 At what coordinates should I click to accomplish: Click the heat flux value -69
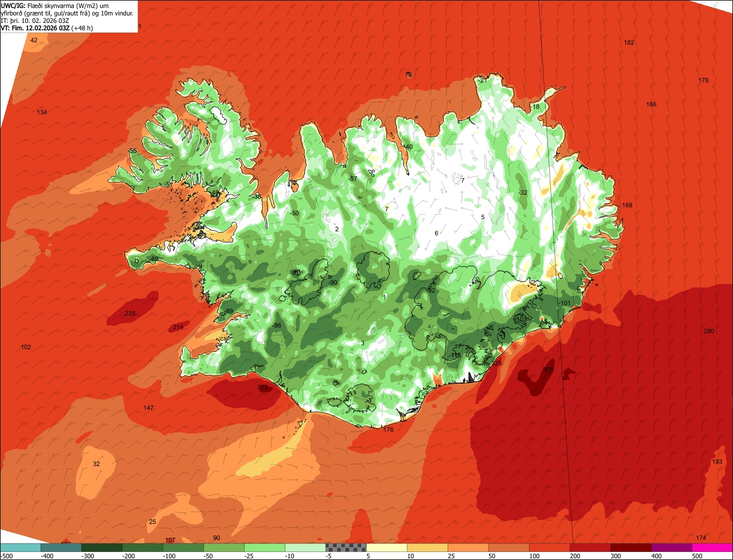[154, 259]
